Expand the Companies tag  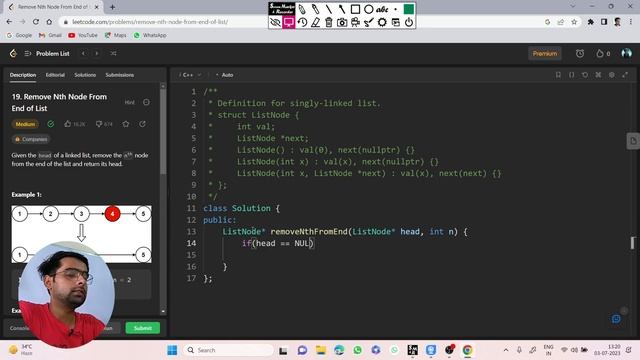[31, 139]
